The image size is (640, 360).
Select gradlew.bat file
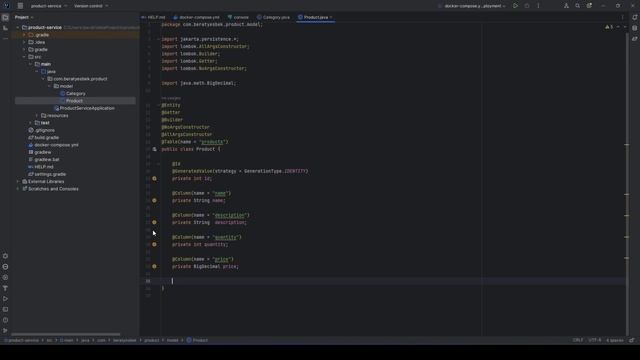[44, 160]
